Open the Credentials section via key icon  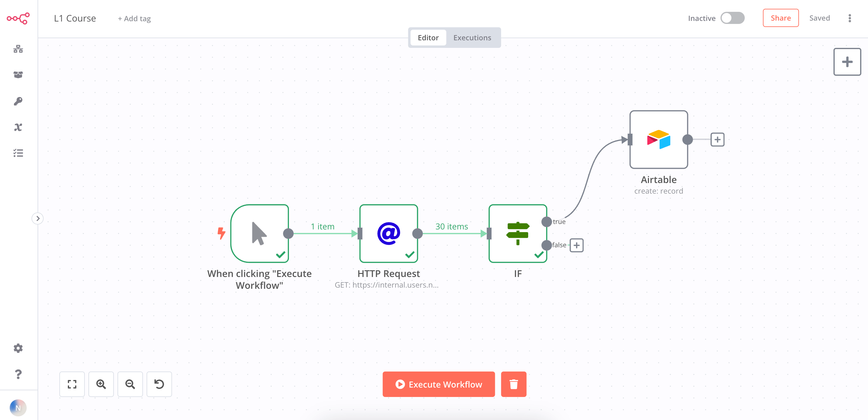click(18, 101)
